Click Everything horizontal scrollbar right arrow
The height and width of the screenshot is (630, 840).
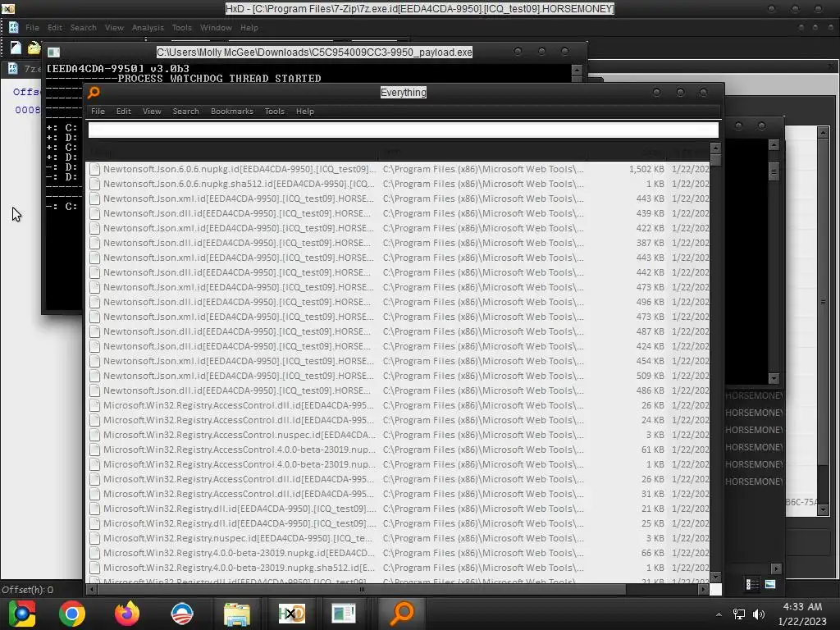(x=703, y=589)
